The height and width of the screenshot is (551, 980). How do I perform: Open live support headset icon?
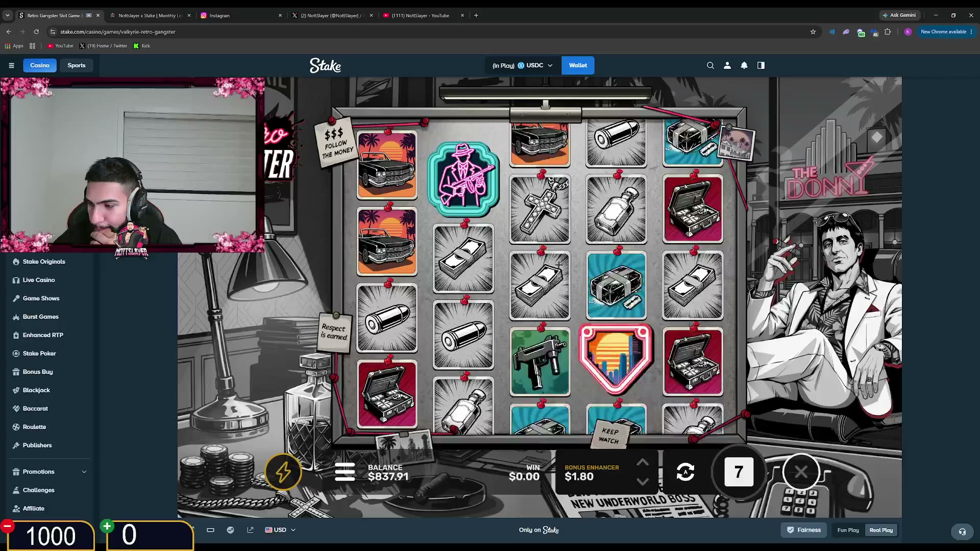pyautogui.click(x=962, y=532)
